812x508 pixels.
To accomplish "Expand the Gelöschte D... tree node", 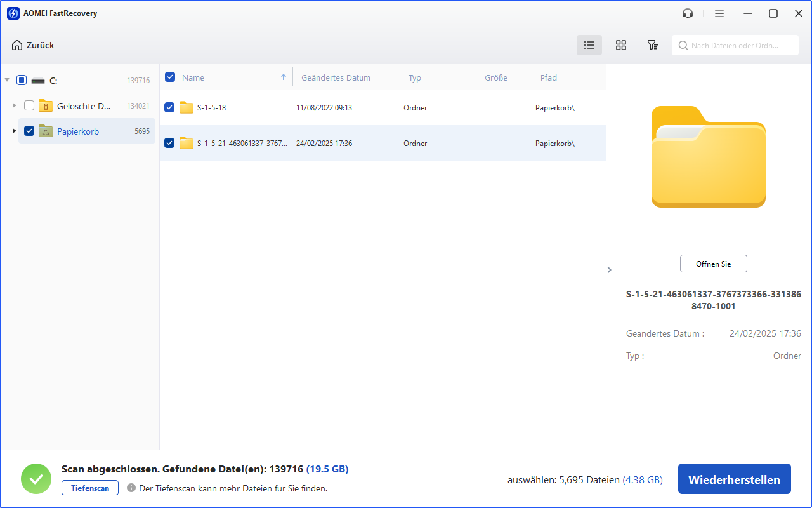I will (15, 105).
